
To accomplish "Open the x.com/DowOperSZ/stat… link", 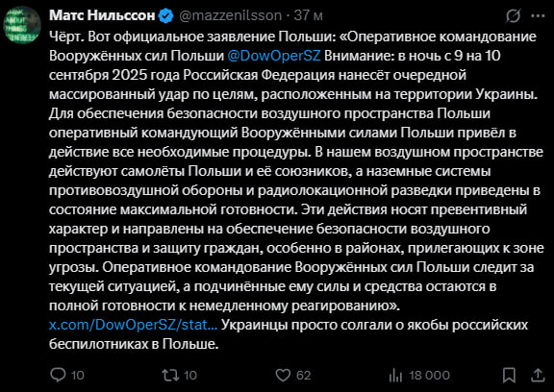I will 133,325.
